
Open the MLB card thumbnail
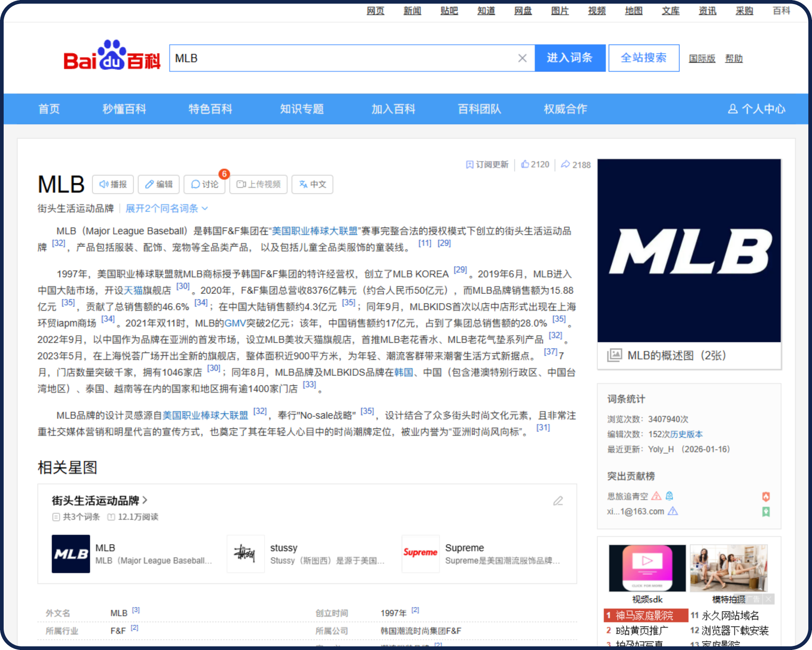pos(71,554)
